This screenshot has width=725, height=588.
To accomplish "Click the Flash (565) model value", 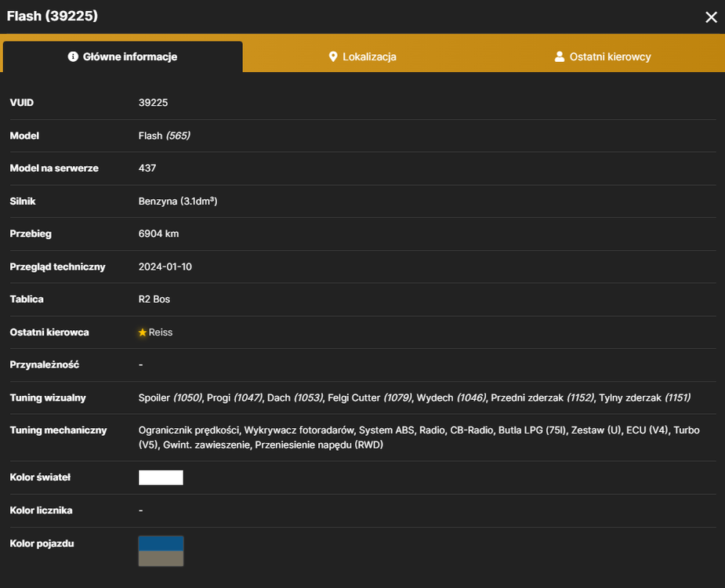I will 164,136.
